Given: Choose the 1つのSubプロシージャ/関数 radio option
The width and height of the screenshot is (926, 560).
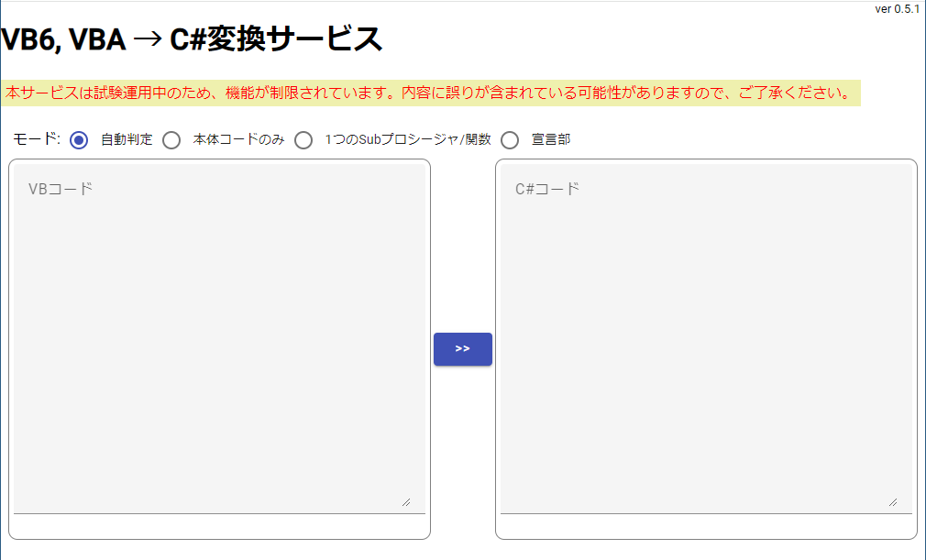Looking at the screenshot, I should (x=303, y=140).
